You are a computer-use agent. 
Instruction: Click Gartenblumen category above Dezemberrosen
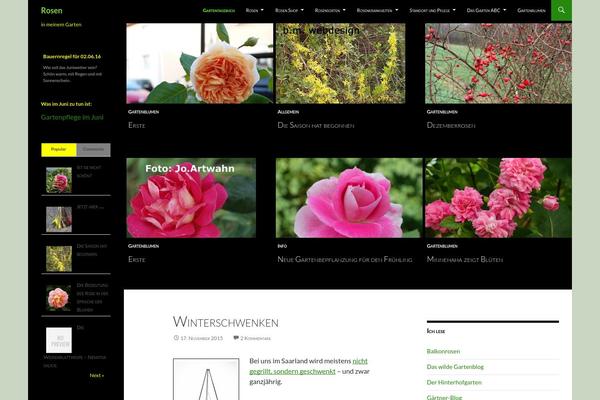tap(442, 112)
